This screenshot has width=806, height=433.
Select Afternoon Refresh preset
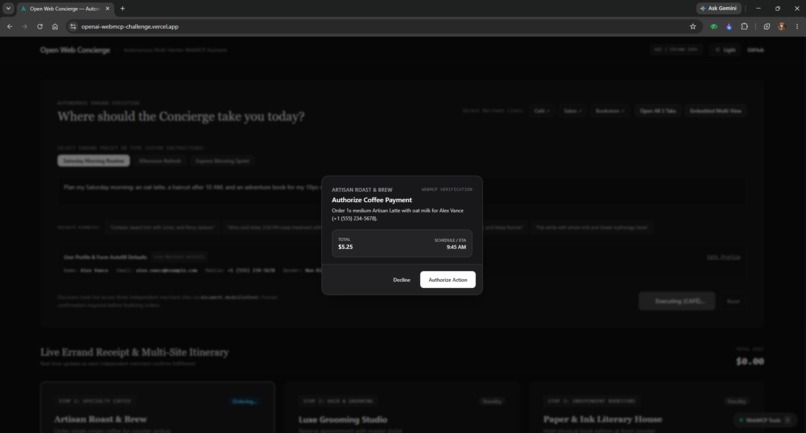(160, 161)
